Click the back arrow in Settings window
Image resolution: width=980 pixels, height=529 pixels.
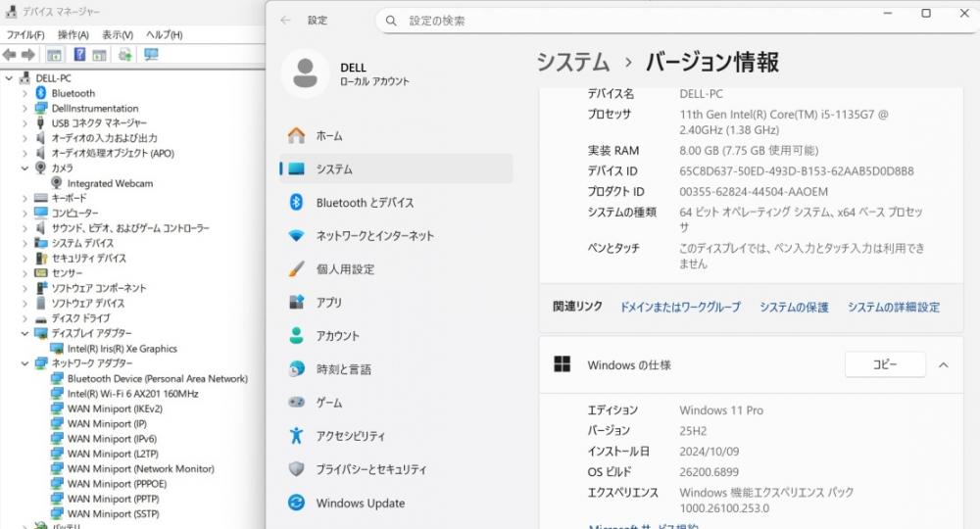pos(285,21)
